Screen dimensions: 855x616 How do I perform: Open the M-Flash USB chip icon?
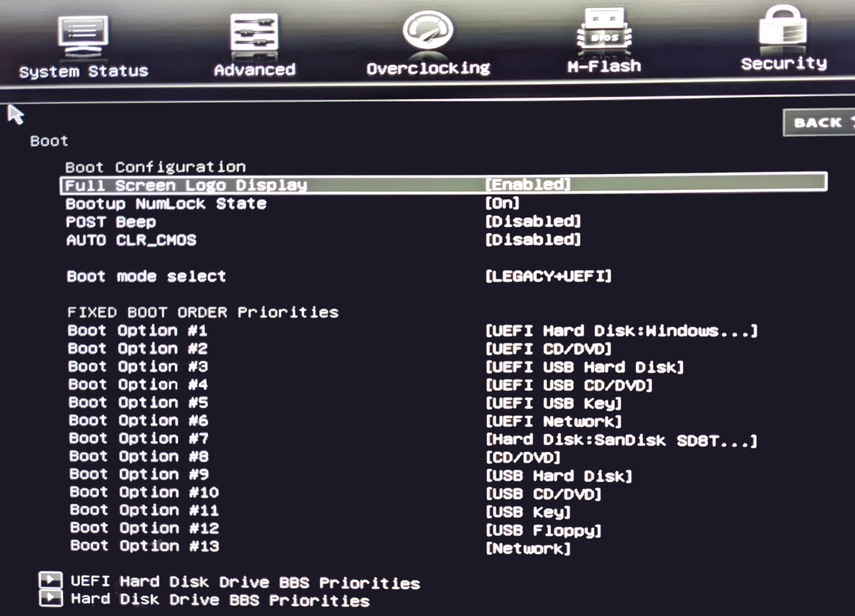(x=604, y=30)
